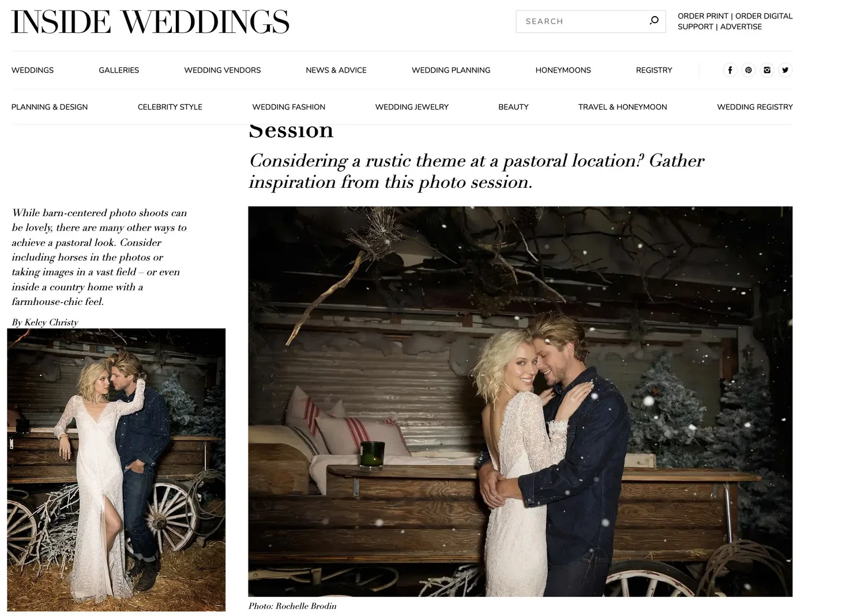
Task: Open the Weddings menu
Action: [32, 70]
